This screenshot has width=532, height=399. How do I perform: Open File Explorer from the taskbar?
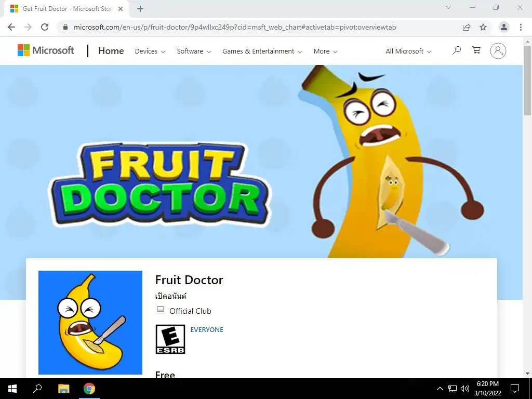point(63,389)
